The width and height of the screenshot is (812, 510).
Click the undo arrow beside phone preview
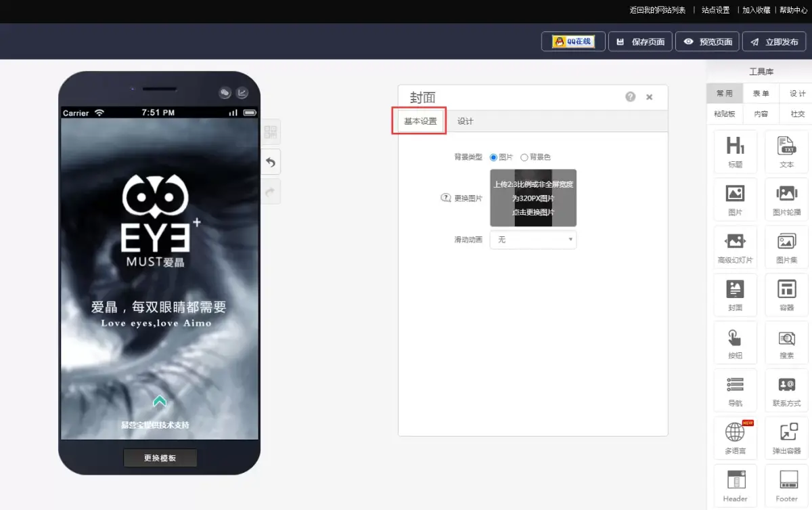tap(271, 163)
